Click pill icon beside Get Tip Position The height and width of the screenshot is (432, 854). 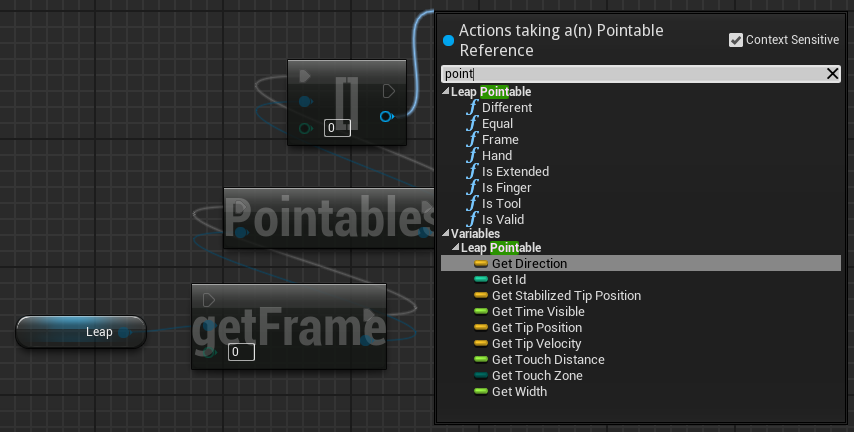pyautogui.click(x=481, y=327)
